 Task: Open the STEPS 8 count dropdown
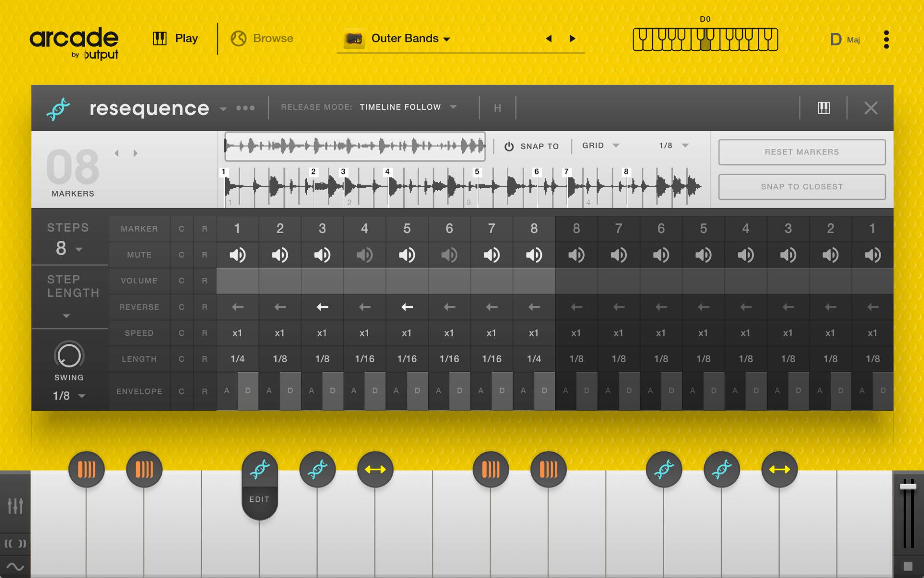coord(79,250)
